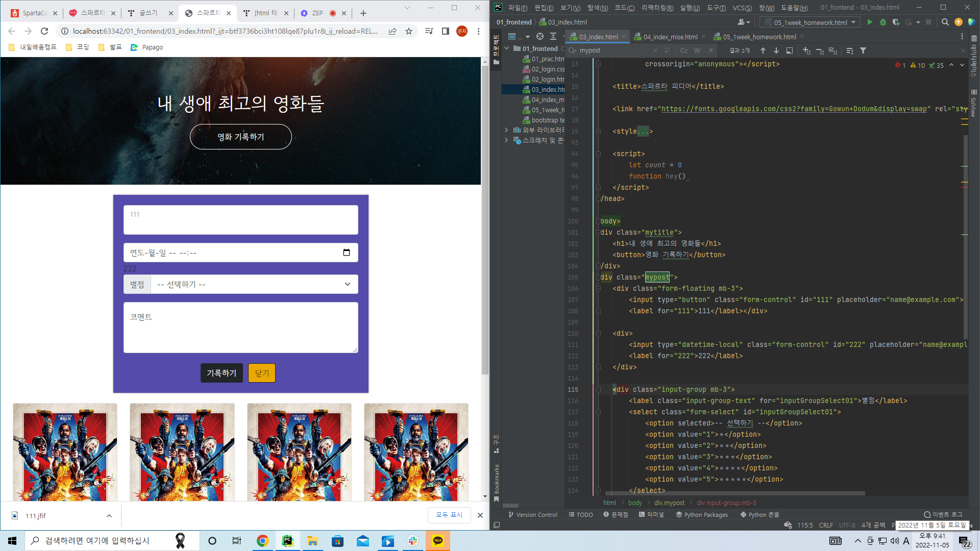Image resolution: width=980 pixels, height=551 pixels.
Task: Click the 영화 기록하기 button
Action: coord(240,137)
